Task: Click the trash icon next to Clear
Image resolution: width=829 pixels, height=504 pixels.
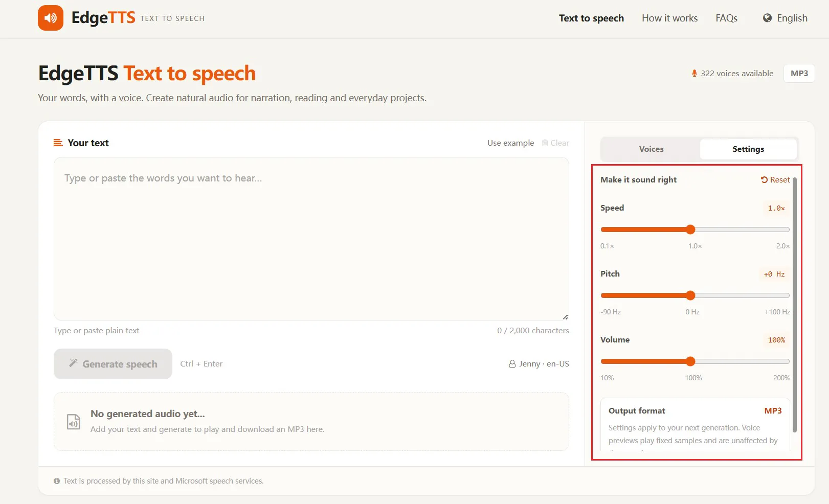Action: click(x=545, y=143)
